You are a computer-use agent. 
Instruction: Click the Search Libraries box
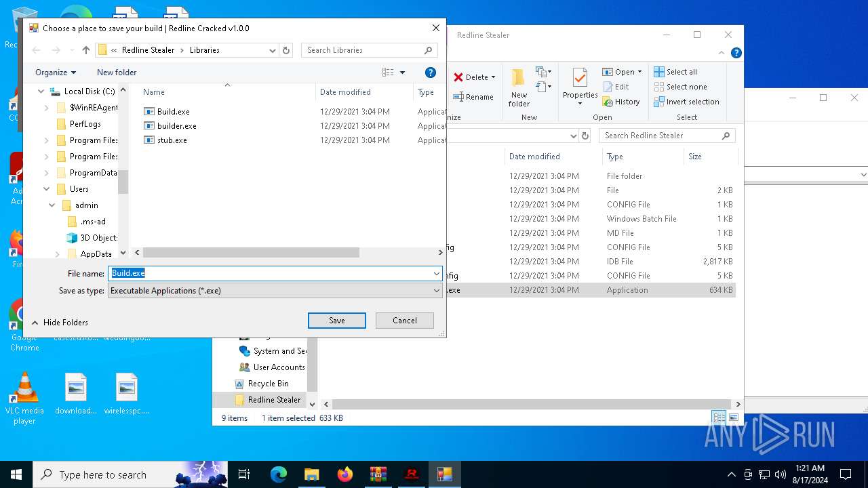(x=369, y=50)
